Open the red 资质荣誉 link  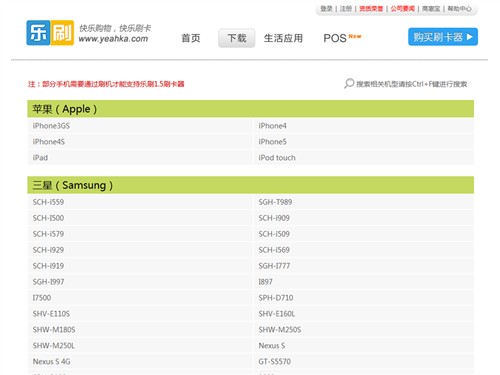tap(371, 9)
